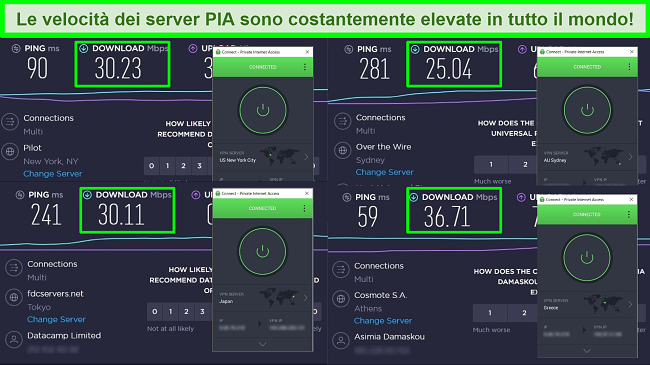Expand the Greece PIA window with bottom chevron
Image resolution: width=650 pixels, height=365 pixels.
(x=587, y=351)
